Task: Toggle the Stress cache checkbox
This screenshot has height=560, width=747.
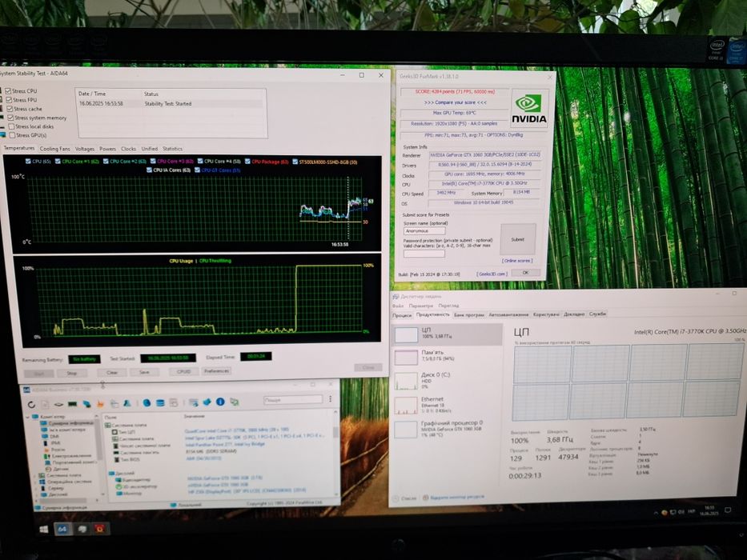Action: [10, 109]
